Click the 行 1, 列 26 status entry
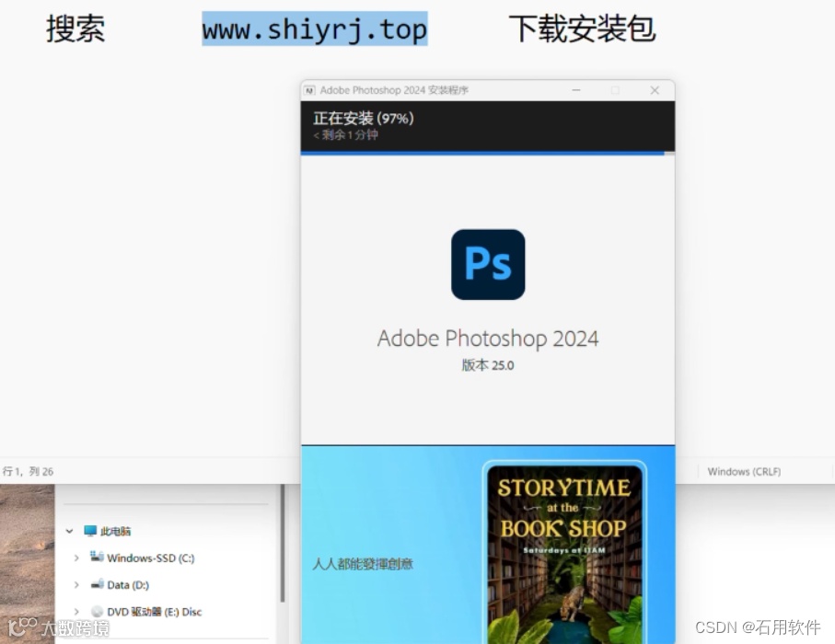The width and height of the screenshot is (835, 644). pyautogui.click(x=29, y=472)
